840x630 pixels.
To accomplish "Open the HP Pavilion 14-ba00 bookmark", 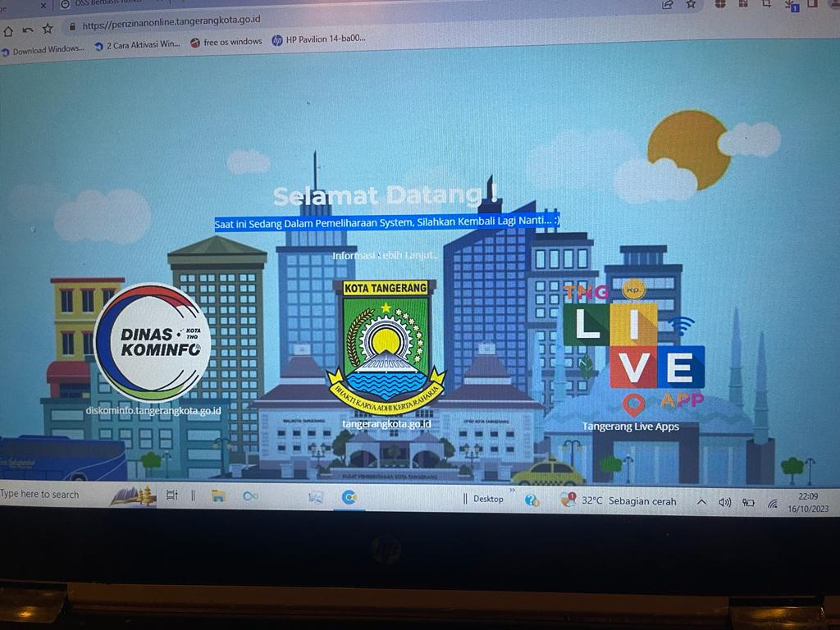I will coord(319,39).
